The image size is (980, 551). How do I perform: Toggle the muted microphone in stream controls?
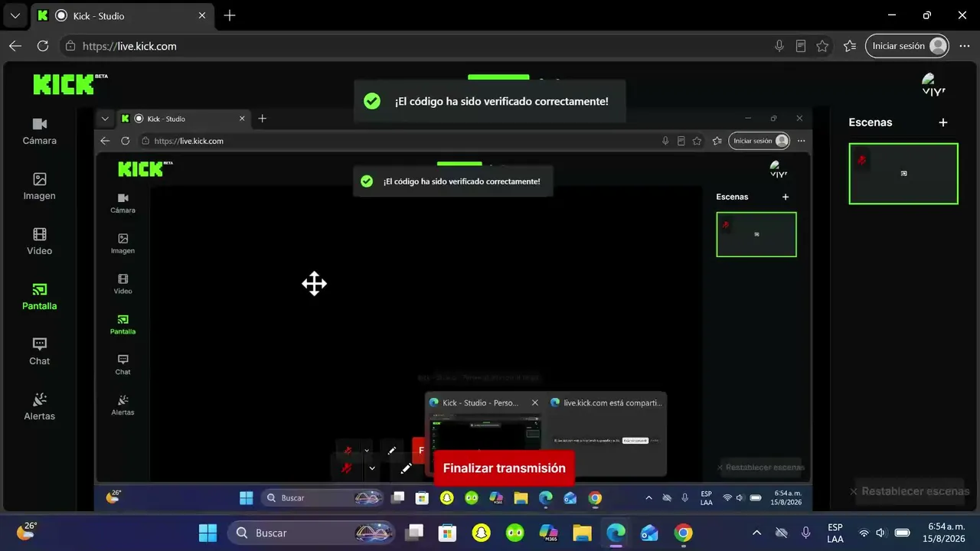click(x=346, y=468)
